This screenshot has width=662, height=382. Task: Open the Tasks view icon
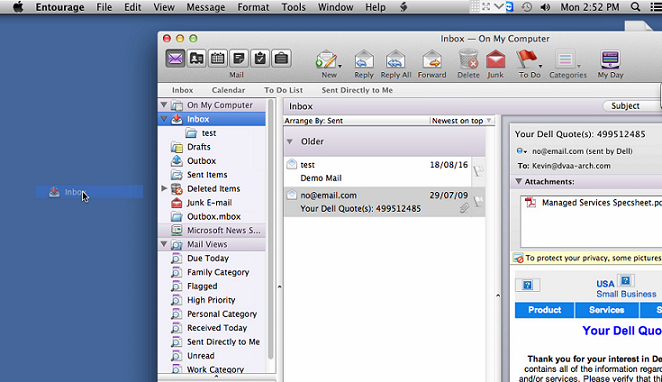coord(260,58)
